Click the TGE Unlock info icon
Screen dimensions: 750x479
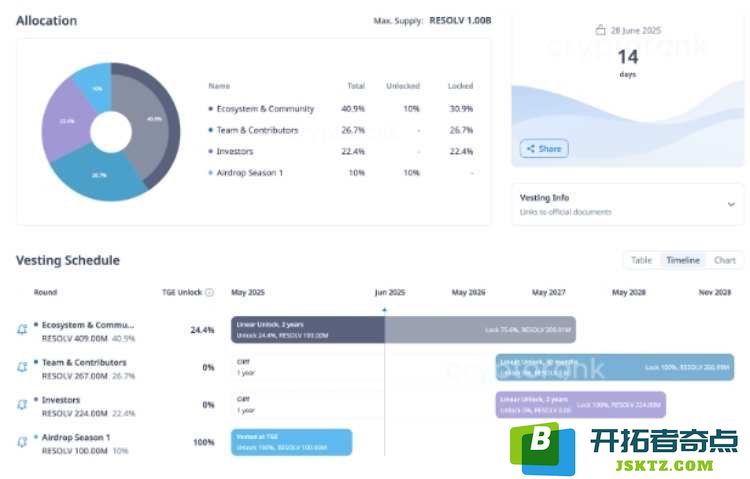(x=210, y=292)
